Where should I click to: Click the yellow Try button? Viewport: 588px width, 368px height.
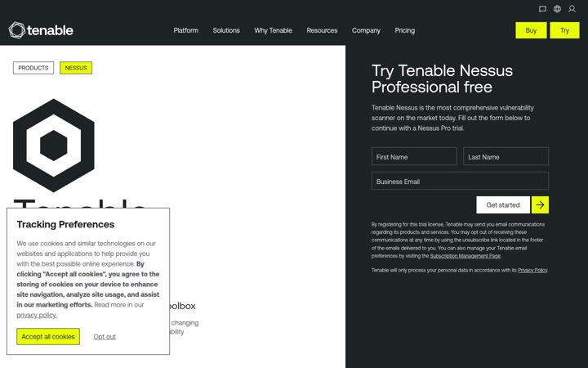pyautogui.click(x=564, y=30)
